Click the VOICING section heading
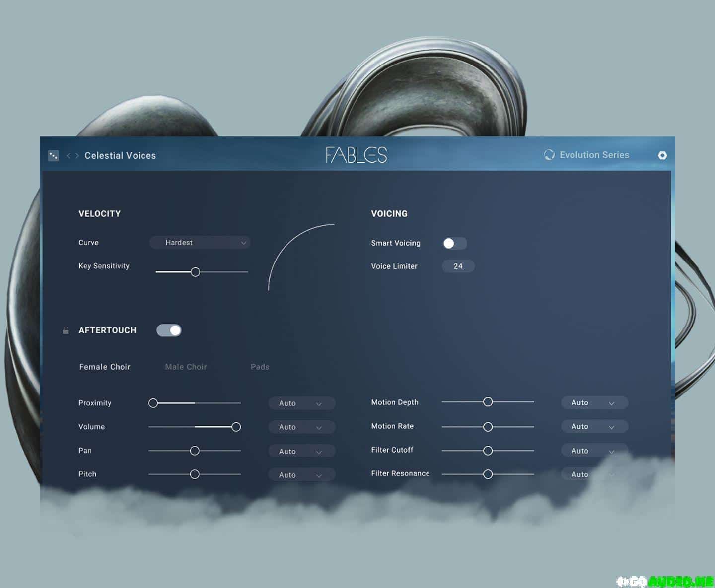 (389, 214)
